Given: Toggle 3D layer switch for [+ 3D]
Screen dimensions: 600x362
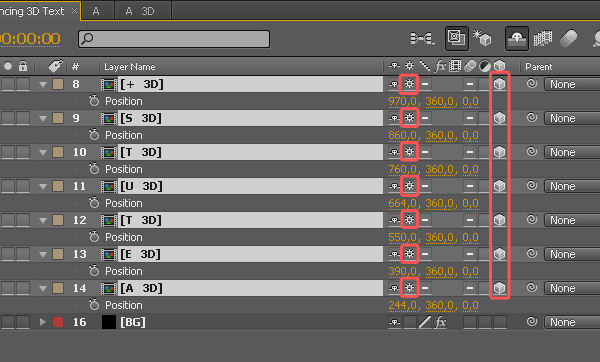Looking at the screenshot, I should coord(499,84).
